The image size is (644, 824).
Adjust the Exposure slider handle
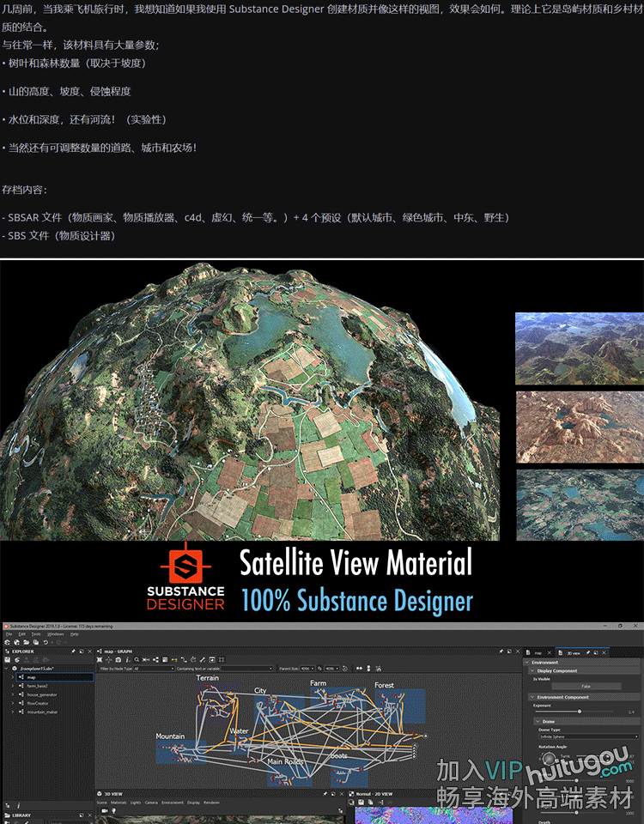[x=580, y=712]
